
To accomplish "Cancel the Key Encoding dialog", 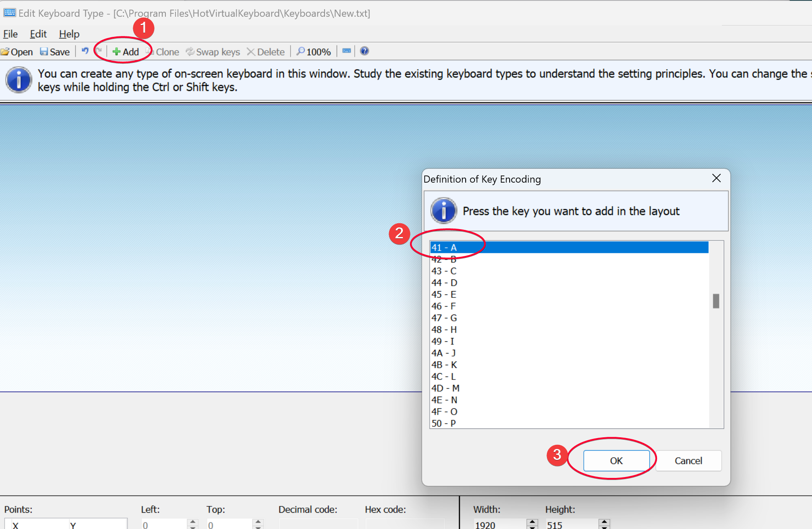I will [x=688, y=461].
